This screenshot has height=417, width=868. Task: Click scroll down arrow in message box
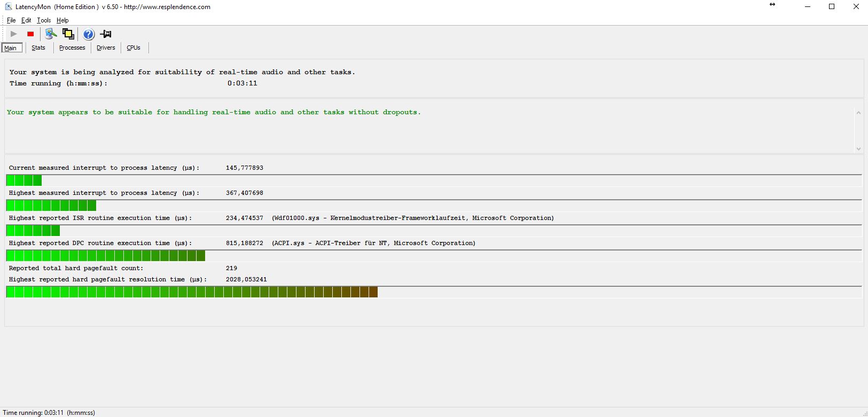[858, 149]
